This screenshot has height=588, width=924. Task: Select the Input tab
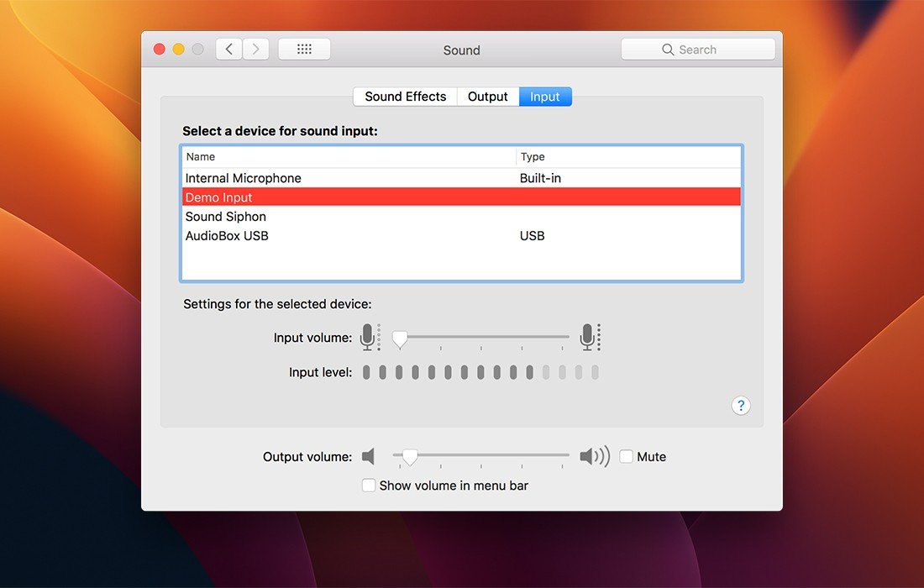545,97
